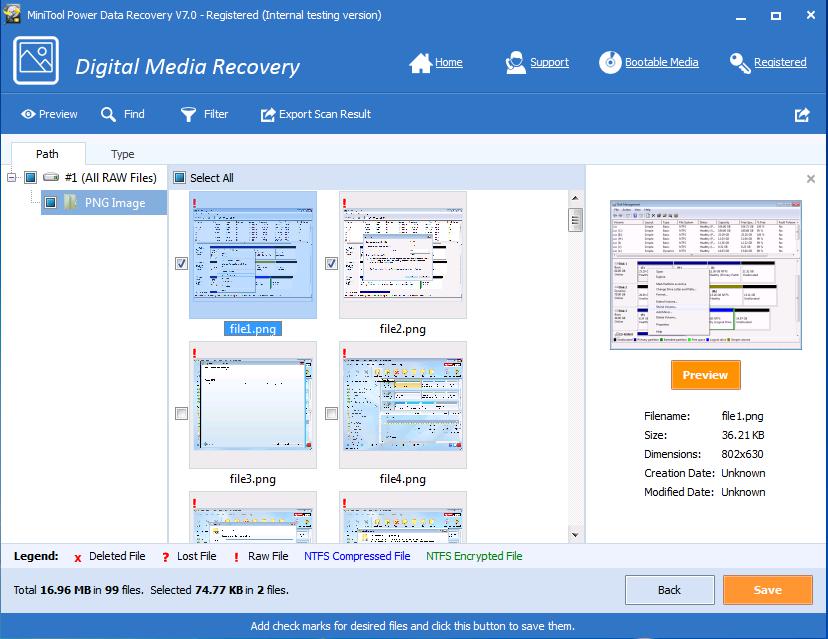Switch to the Type tab
The image size is (828, 639).
[x=123, y=154]
